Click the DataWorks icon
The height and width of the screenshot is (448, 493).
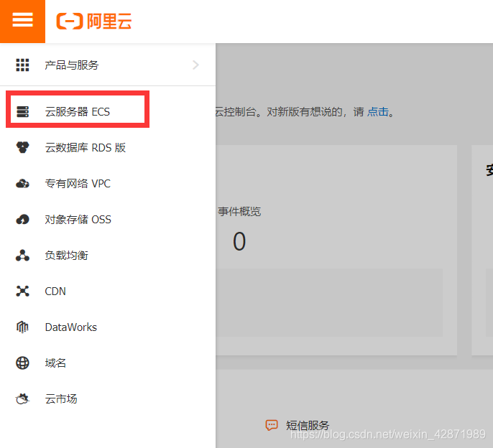point(22,327)
